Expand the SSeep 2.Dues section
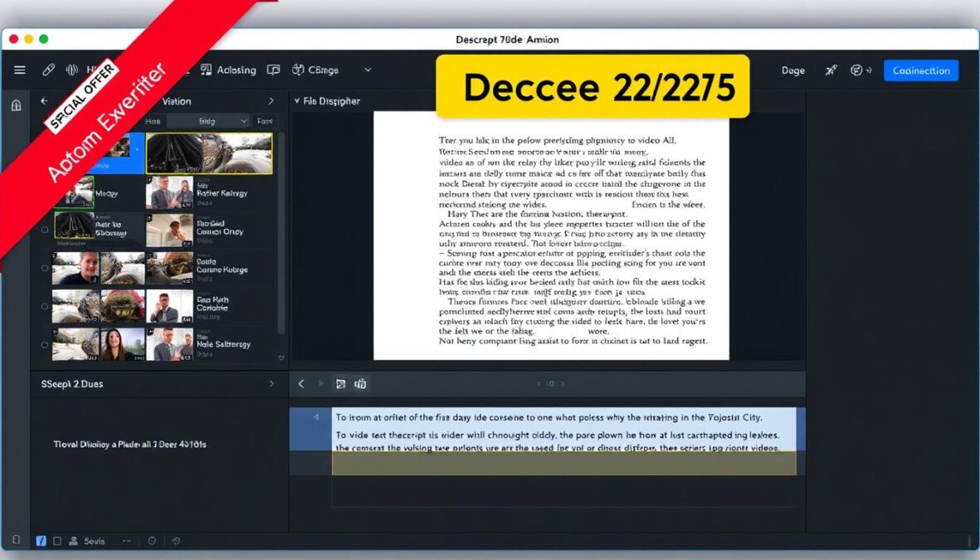 271,383
